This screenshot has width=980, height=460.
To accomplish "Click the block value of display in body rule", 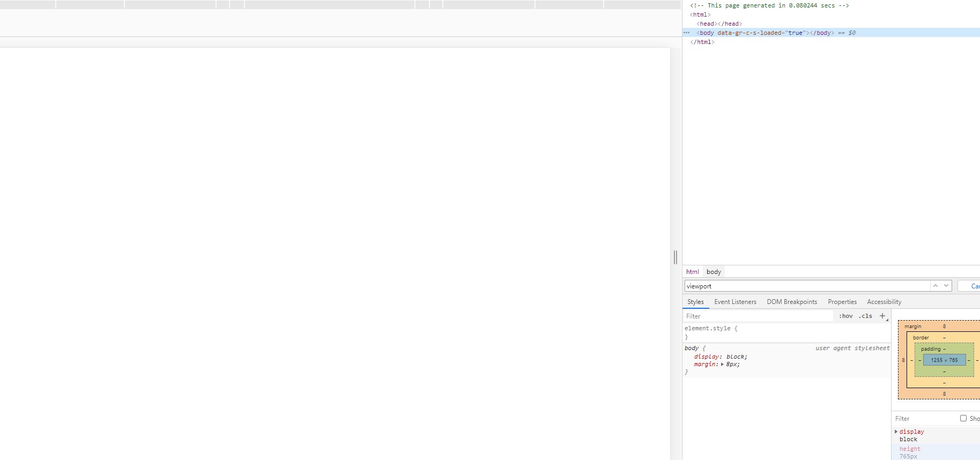I will click(x=734, y=357).
